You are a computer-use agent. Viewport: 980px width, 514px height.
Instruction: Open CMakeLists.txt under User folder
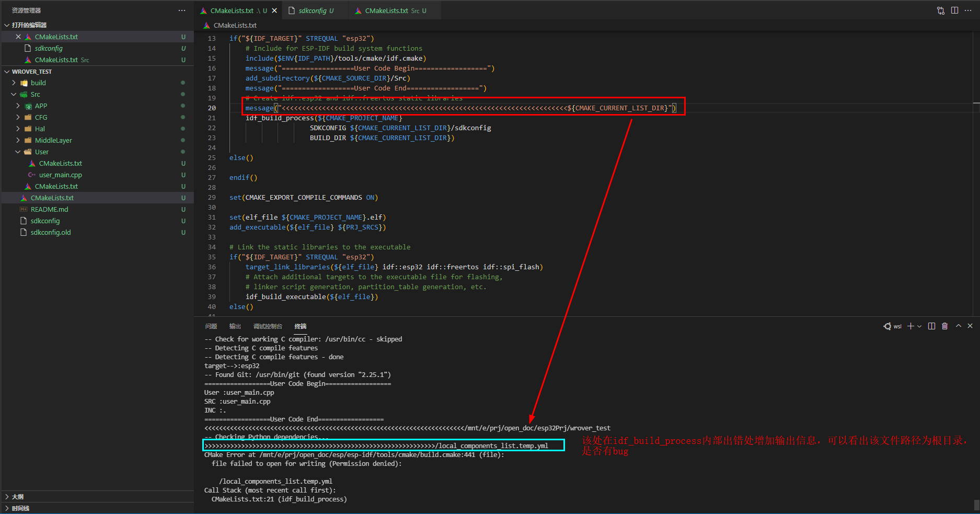tap(60, 163)
